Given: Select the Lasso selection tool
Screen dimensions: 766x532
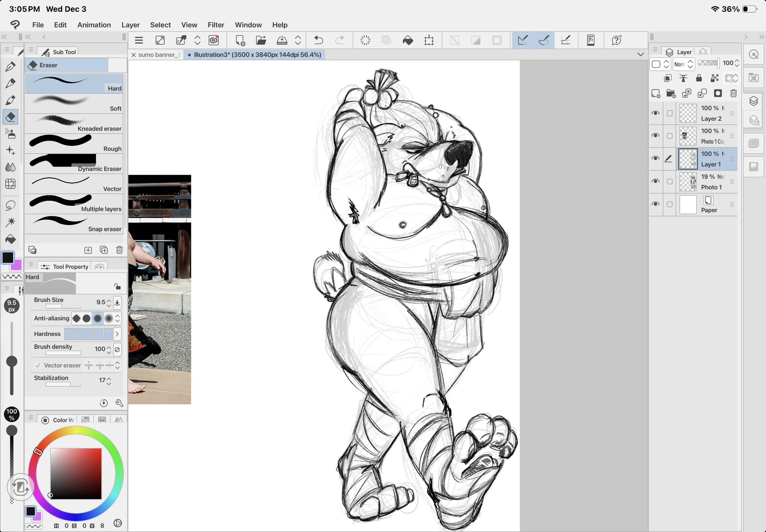Looking at the screenshot, I should tap(10, 205).
